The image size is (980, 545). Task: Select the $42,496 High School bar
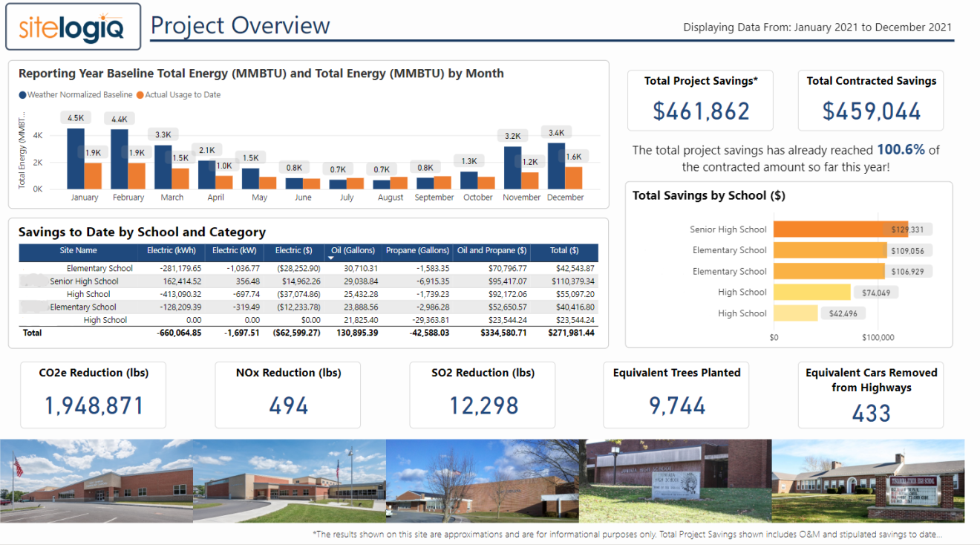point(795,313)
